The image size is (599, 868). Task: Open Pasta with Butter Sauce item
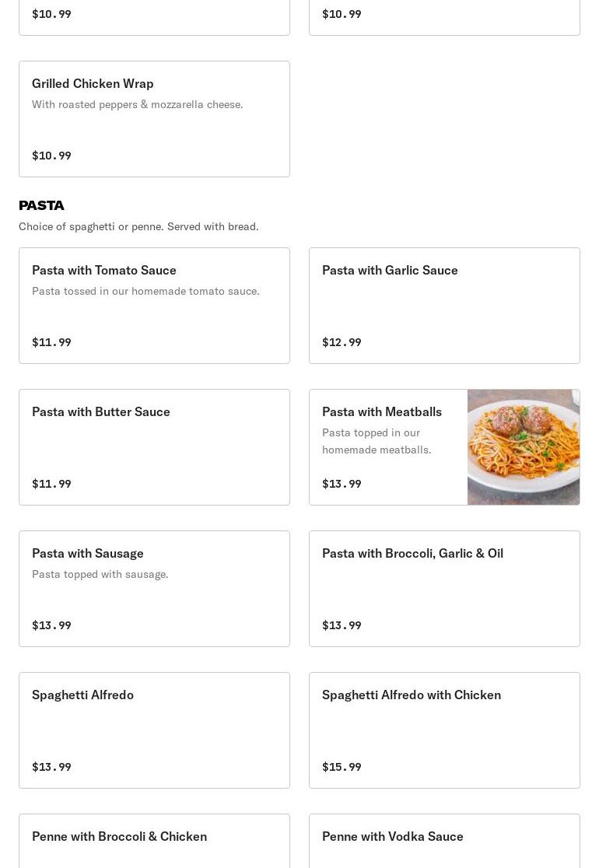(154, 447)
